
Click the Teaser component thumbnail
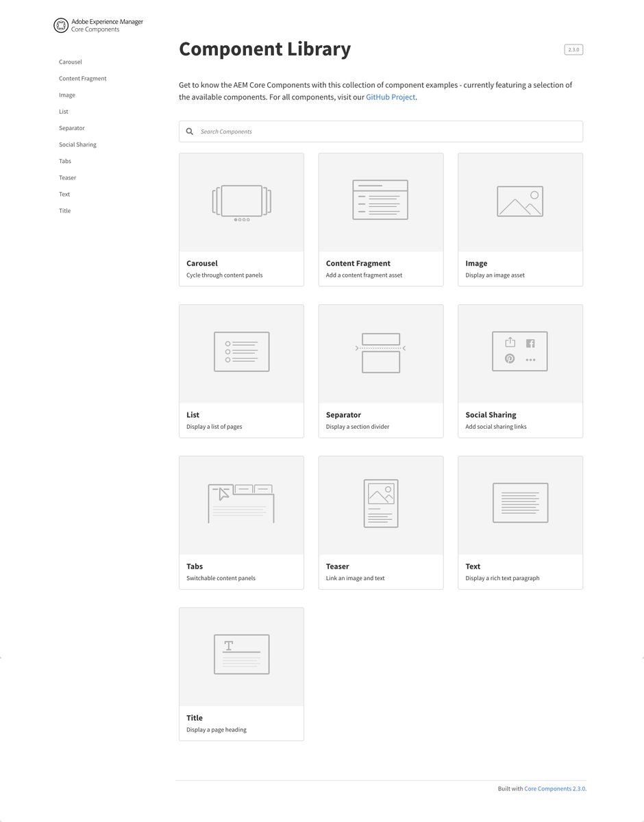point(380,503)
